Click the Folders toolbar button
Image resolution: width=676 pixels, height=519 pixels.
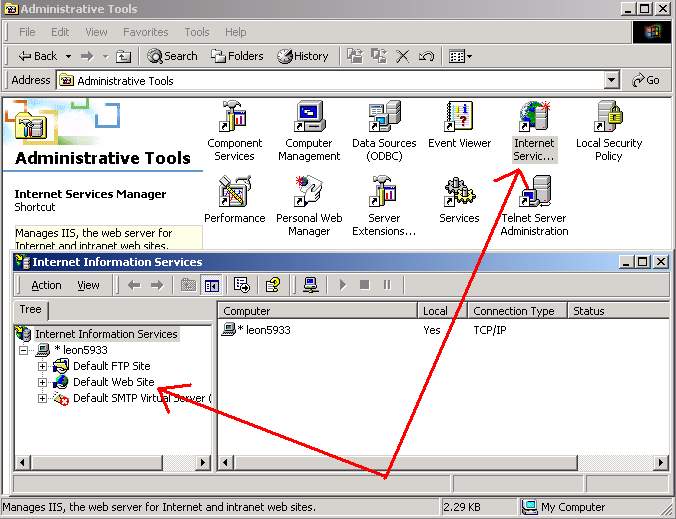coord(237,56)
